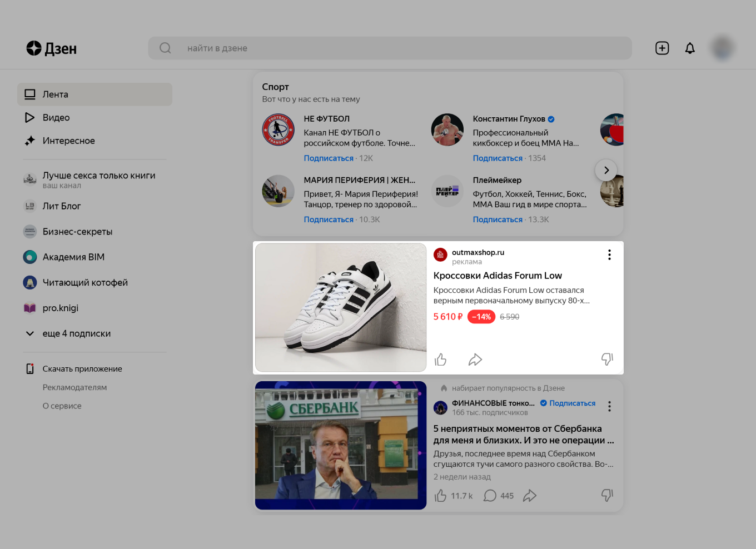This screenshot has height=549, width=756.
Task: Open МАРИЯ ПЕРИФЕРИЯ channel avatar
Action: [x=278, y=191]
